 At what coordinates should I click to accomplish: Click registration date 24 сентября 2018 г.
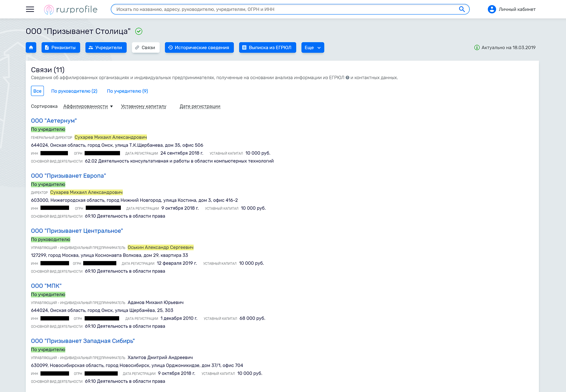(182, 153)
